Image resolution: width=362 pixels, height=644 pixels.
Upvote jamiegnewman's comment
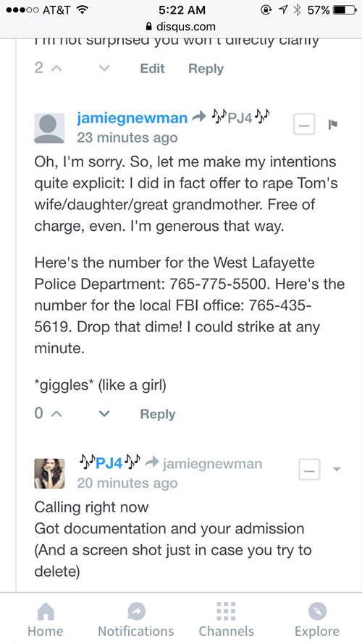click(x=57, y=414)
